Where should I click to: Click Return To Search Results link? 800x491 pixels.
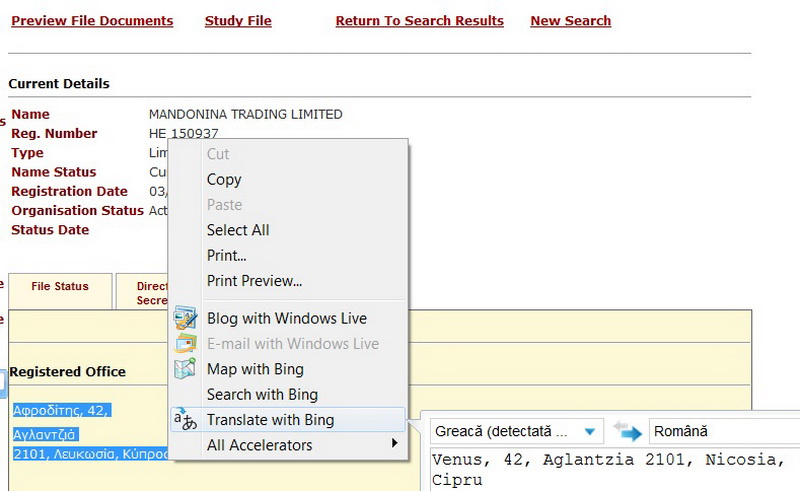(x=419, y=21)
